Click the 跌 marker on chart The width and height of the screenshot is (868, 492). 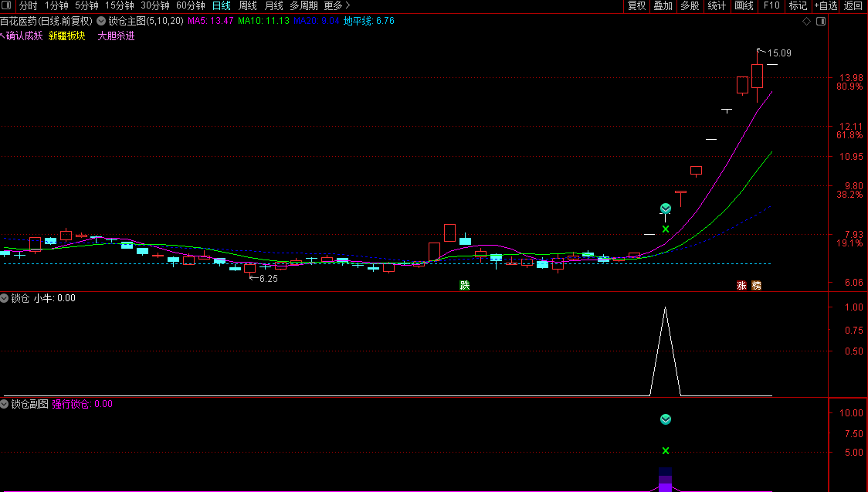465,286
